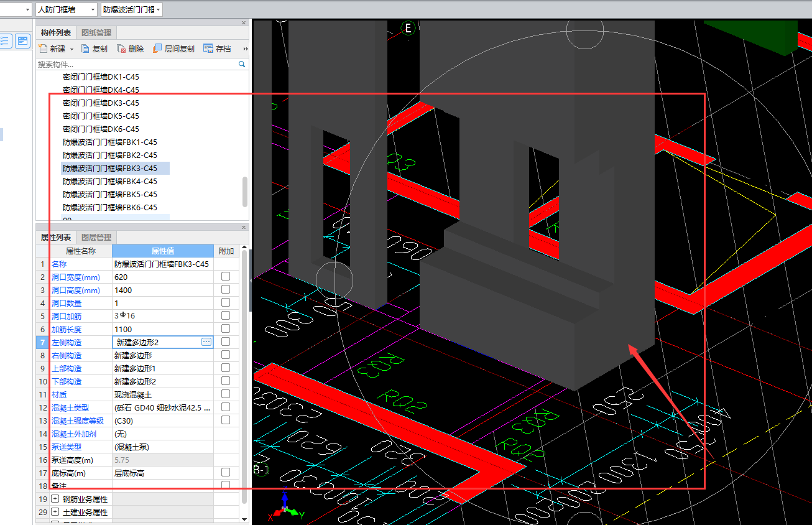Select 防爆波活门门框墙FBK1-C45 in the list

click(110, 142)
